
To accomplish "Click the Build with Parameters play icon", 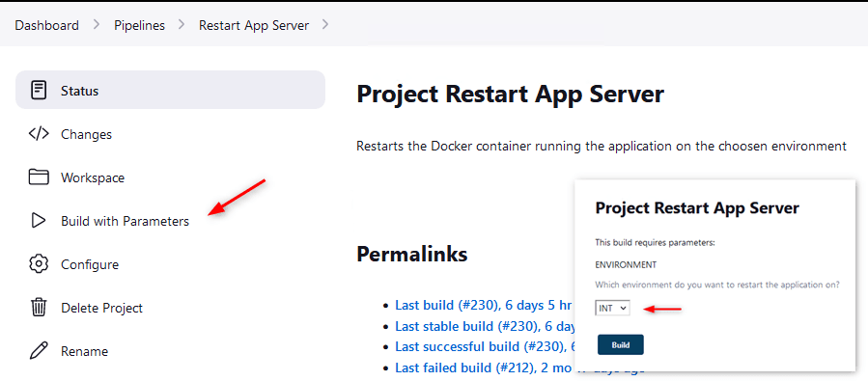I will (39, 221).
